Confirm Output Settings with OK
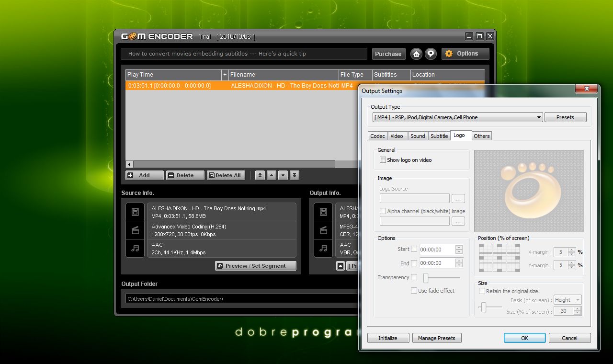Viewport: 613px width, 364px height. [525, 338]
